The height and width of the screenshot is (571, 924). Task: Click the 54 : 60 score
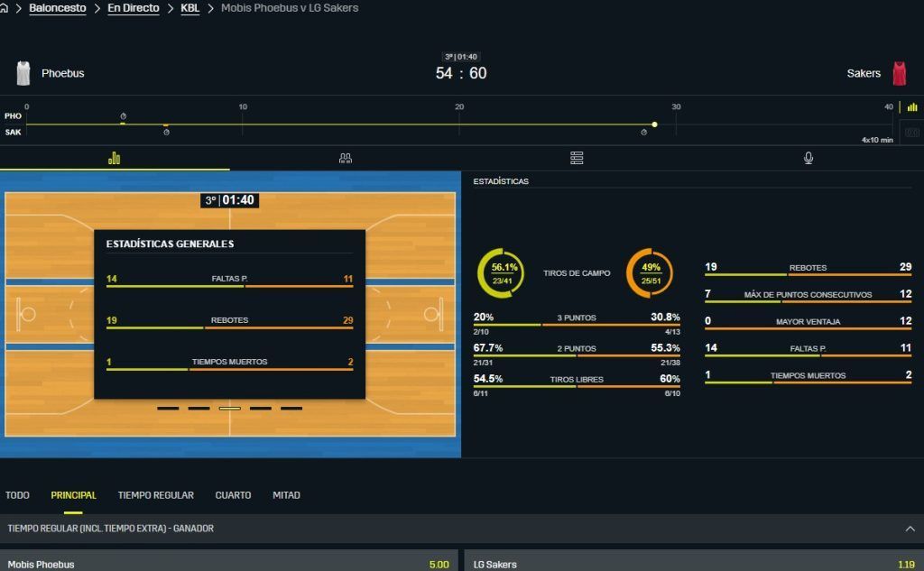pyautogui.click(x=461, y=73)
